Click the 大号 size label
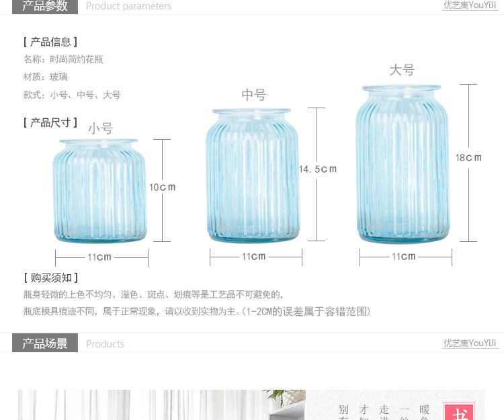Viewport: 504px width, 420px height. [x=402, y=70]
